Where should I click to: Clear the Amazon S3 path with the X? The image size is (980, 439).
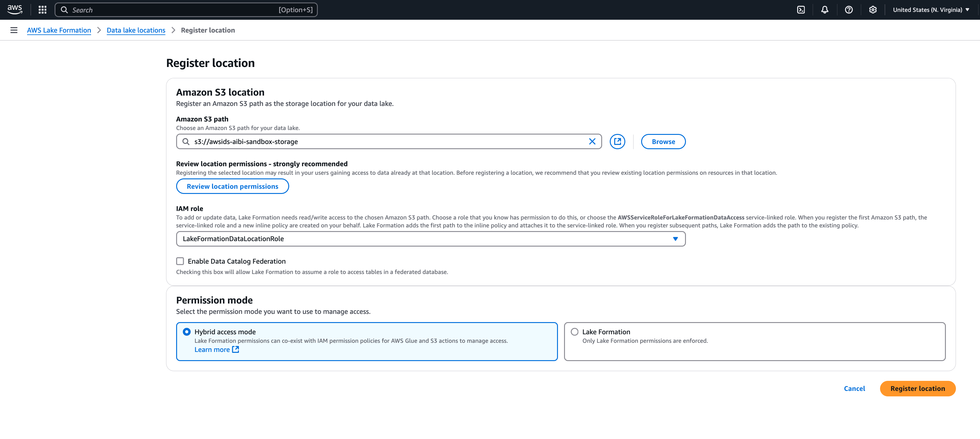(592, 141)
